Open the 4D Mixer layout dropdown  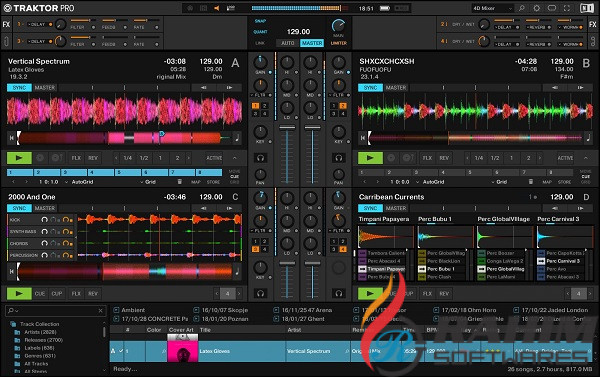click(492, 8)
